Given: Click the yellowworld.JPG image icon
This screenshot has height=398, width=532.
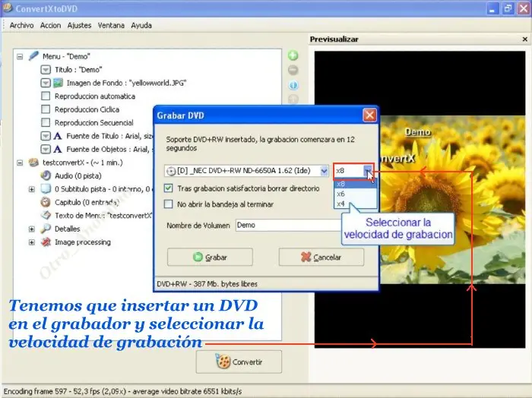Looking at the screenshot, I should (59, 83).
